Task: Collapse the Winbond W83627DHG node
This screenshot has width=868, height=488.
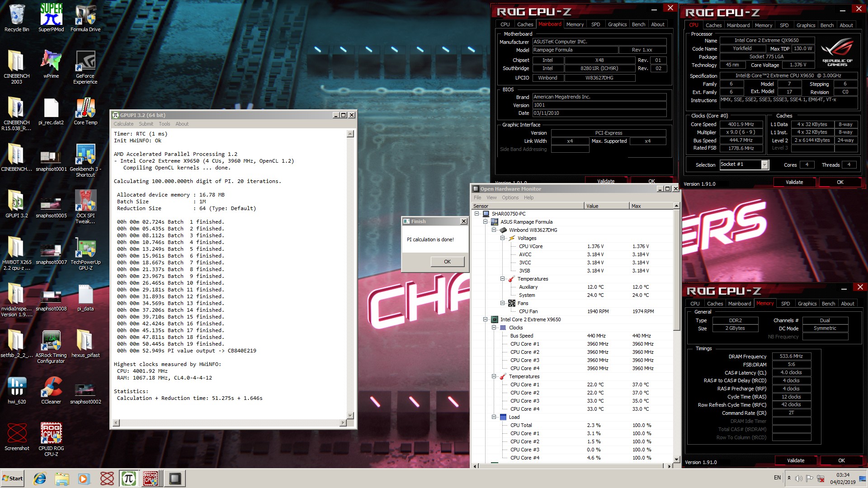Action: pyautogui.click(x=494, y=230)
